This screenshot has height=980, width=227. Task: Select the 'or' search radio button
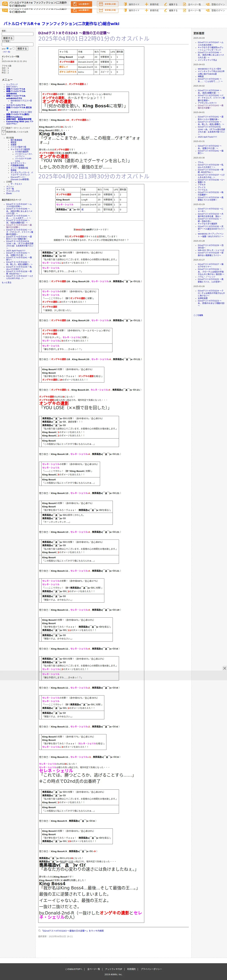14,48
